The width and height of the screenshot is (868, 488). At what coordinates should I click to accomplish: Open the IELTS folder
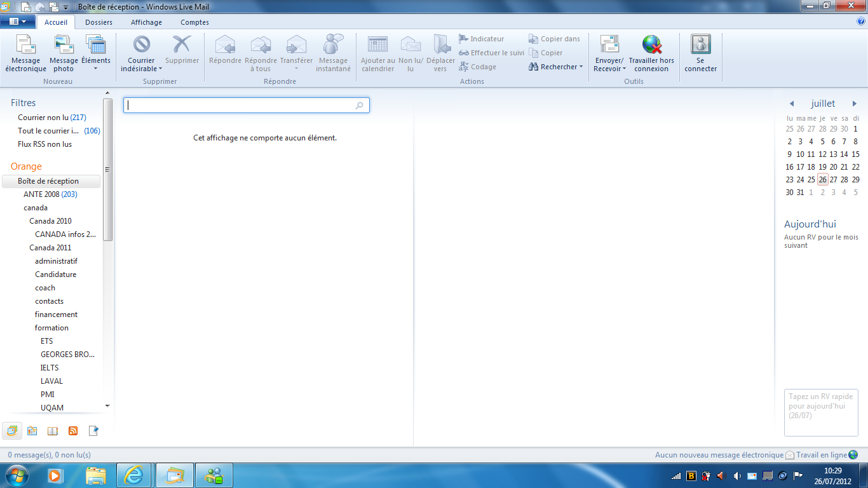point(50,368)
